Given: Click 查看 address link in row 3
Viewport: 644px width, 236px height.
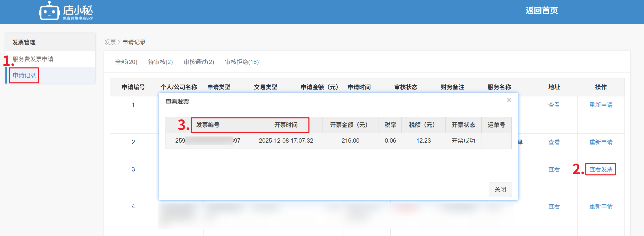Looking at the screenshot, I should [x=554, y=169].
